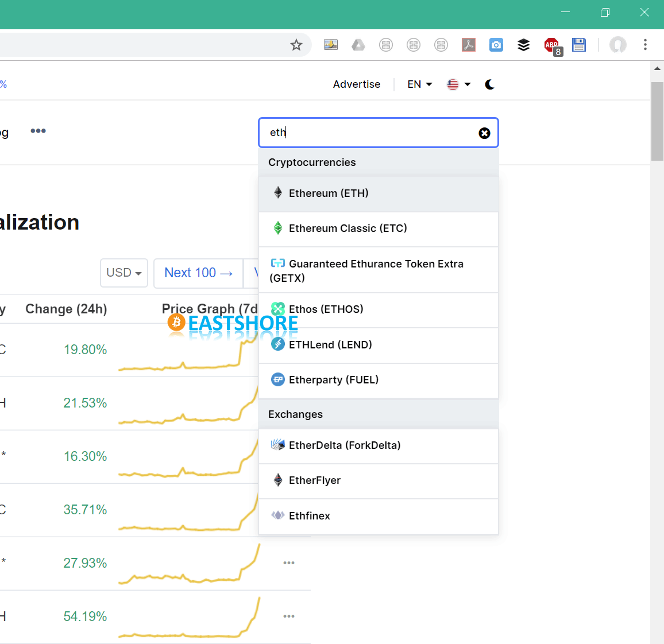Select Ethereum (ETH) search result
664x644 pixels.
pos(378,194)
